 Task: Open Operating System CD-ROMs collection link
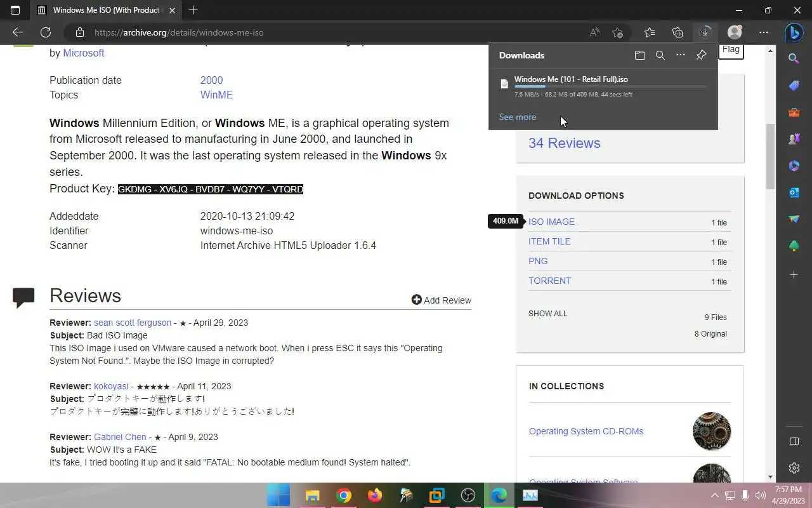586,431
